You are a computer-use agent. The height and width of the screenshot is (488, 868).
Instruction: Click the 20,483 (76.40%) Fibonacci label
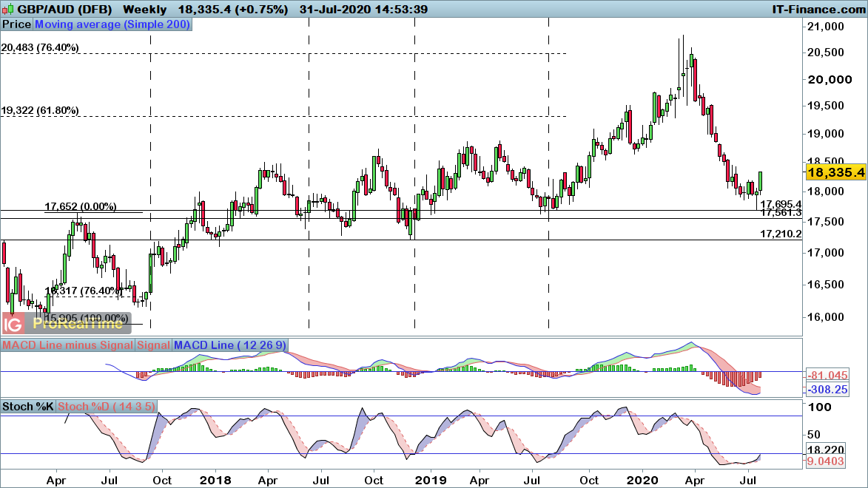click(x=40, y=47)
